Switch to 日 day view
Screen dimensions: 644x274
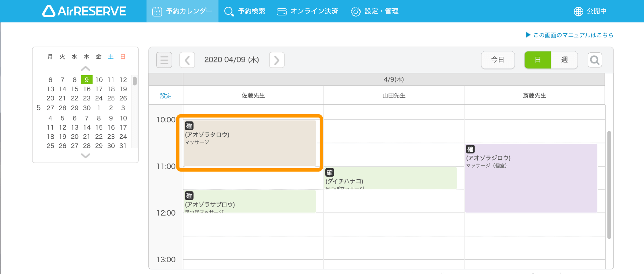(x=537, y=60)
